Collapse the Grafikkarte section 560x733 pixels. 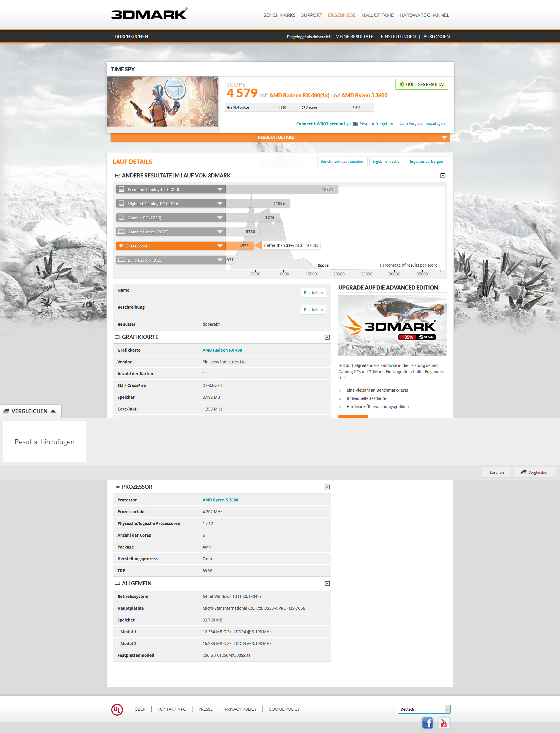coord(327,337)
